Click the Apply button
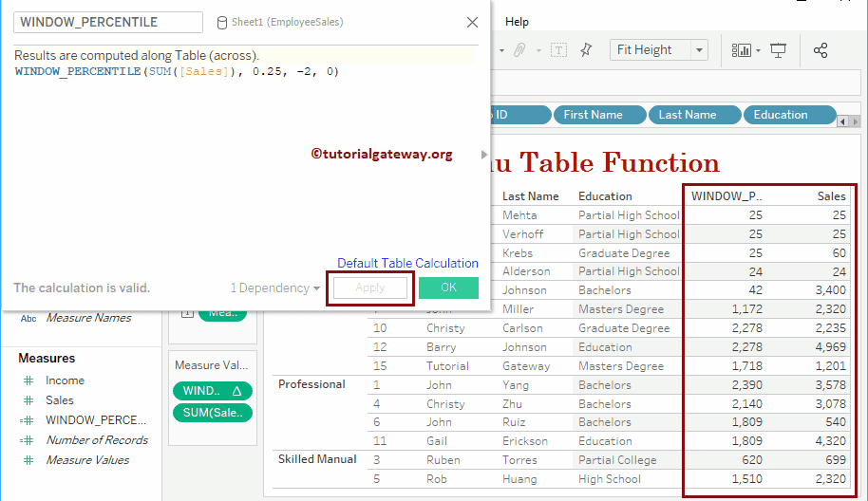 click(370, 288)
